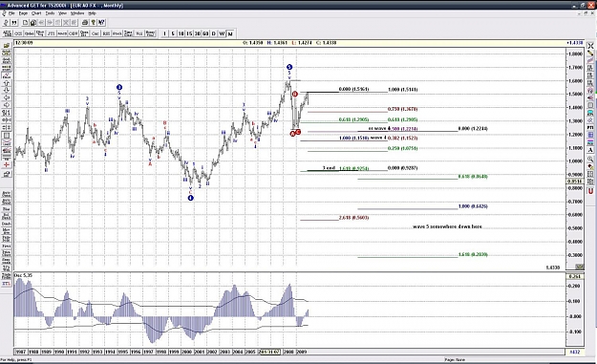Click the open folder icon in left toolbar
597x364 pixels.
click(x=7, y=46)
